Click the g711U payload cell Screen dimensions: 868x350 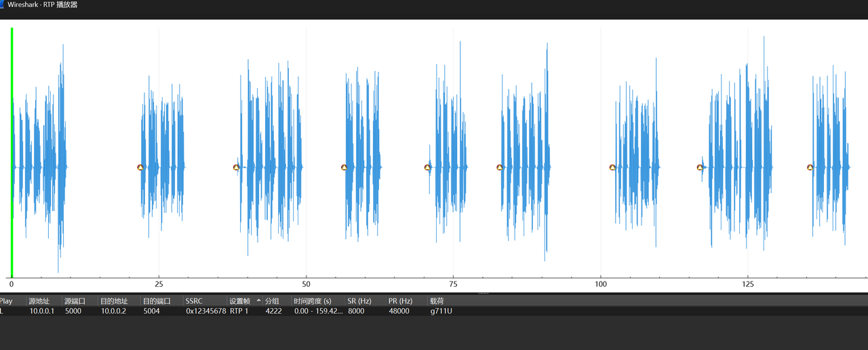[x=441, y=311]
